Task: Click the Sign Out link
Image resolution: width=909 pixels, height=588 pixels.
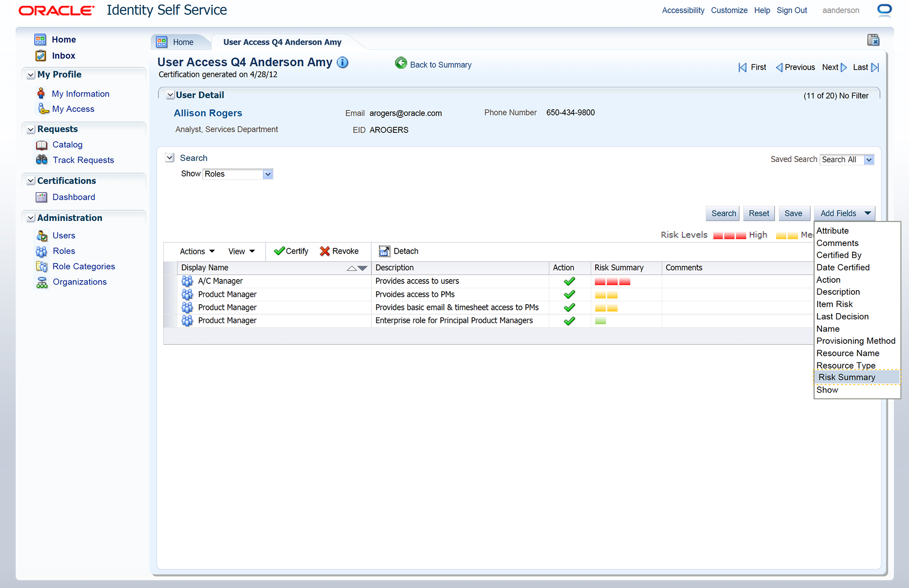Action: (x=792, y=10)
